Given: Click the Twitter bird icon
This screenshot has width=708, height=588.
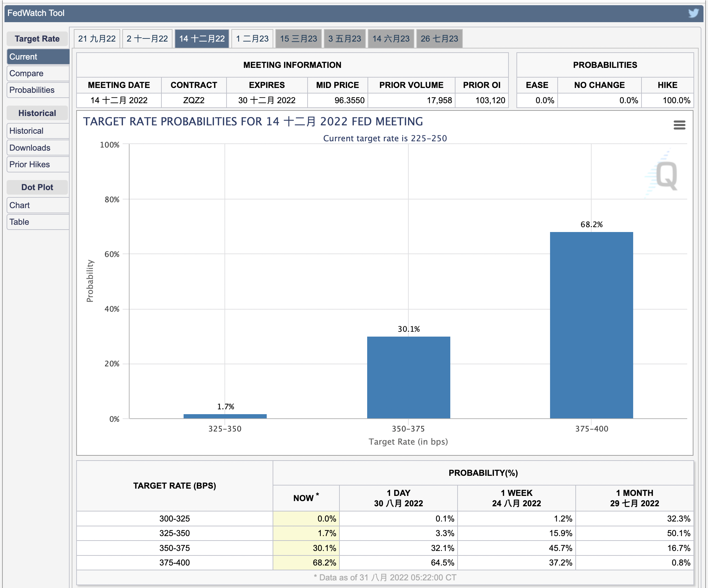Looking at the screenshot, I should (693, 13).
